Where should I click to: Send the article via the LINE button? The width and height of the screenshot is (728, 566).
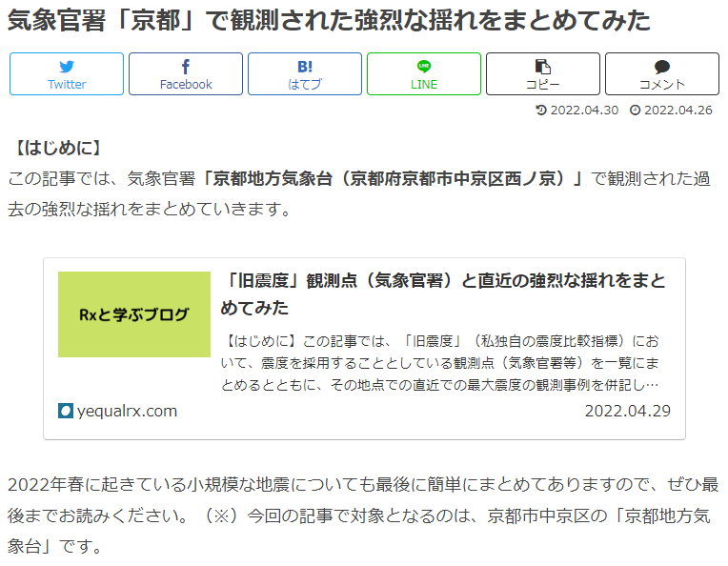(424, 73)
